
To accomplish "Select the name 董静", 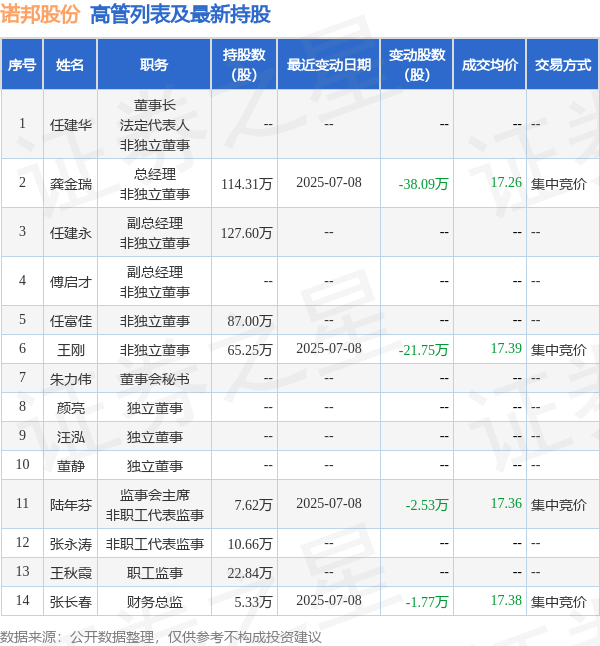I will point(70,466).
